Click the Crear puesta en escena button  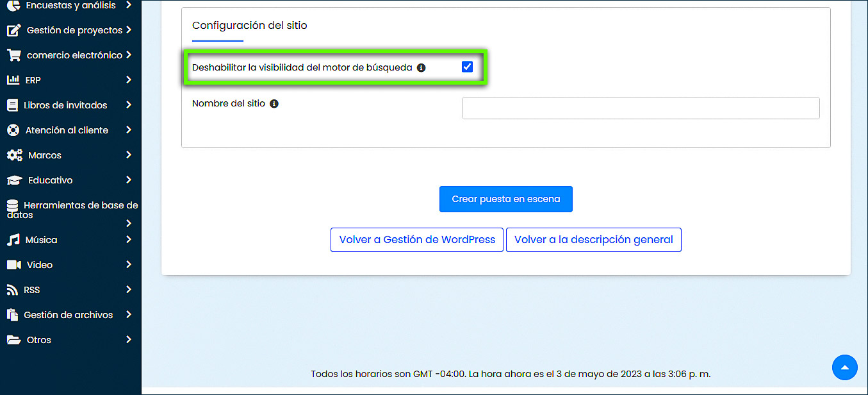coord(505,199)
